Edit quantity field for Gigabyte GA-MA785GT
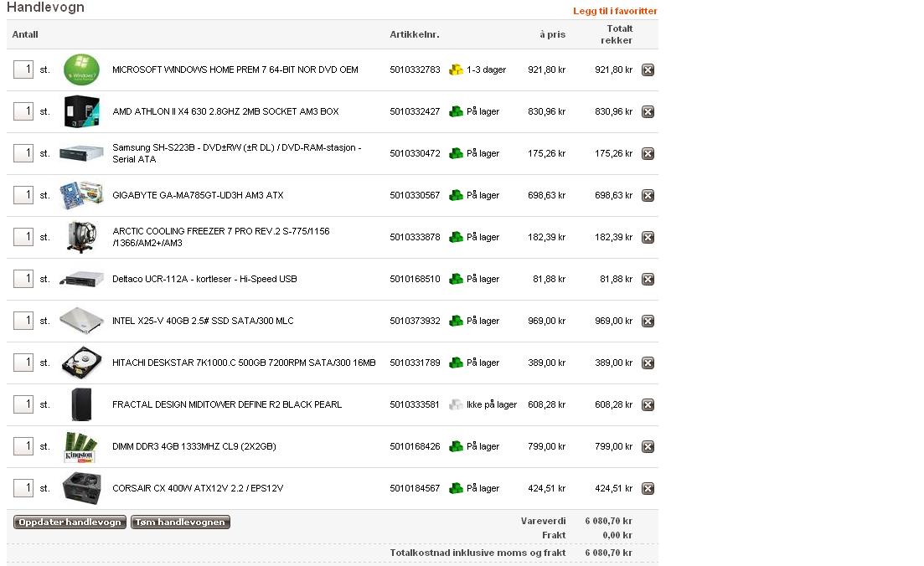The height and width of the screenshot is (566, 924). coord(23,195)
